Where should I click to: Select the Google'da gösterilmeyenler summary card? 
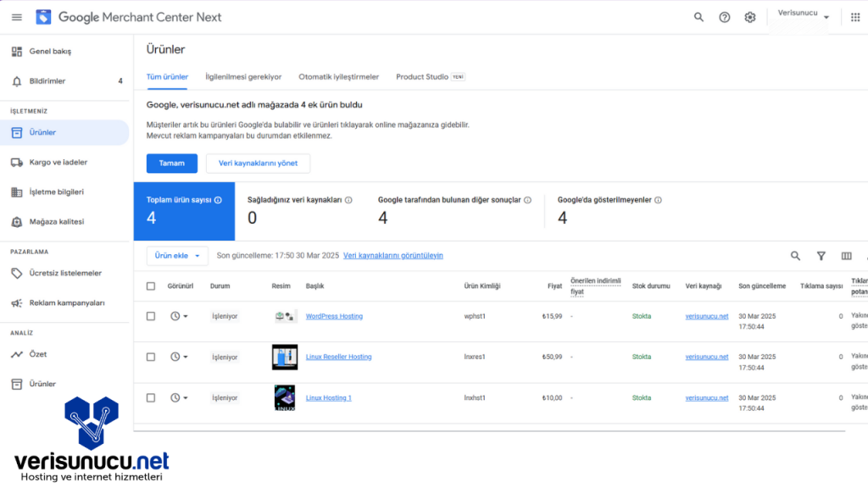[x=609, y=211]
